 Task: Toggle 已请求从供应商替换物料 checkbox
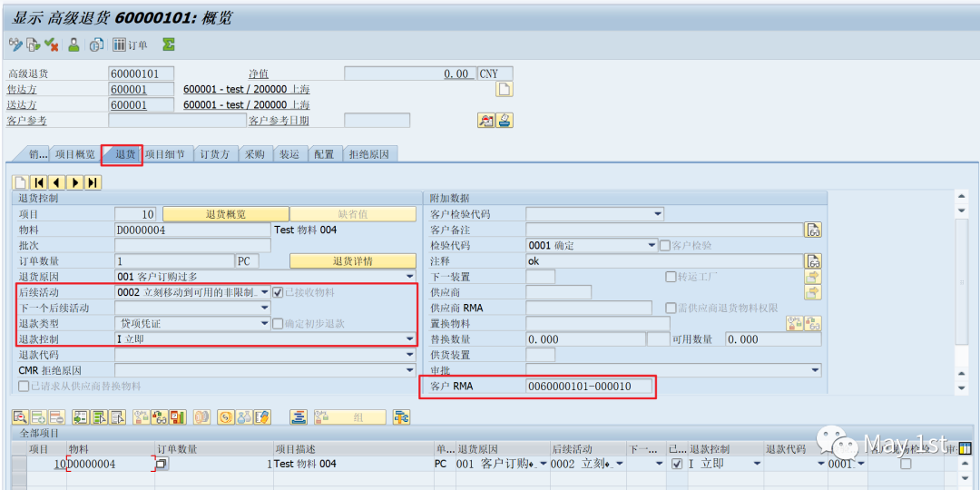point(24,387)
